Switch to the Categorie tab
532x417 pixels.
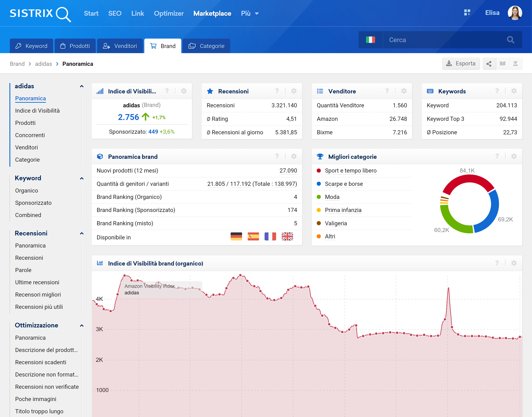click(206, 46)
